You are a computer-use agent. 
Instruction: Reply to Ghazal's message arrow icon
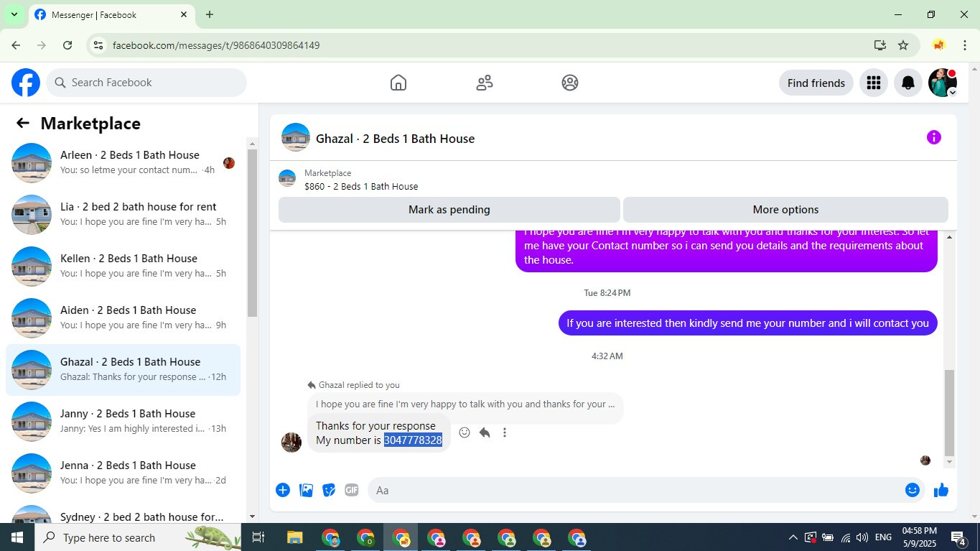[485, 432]
